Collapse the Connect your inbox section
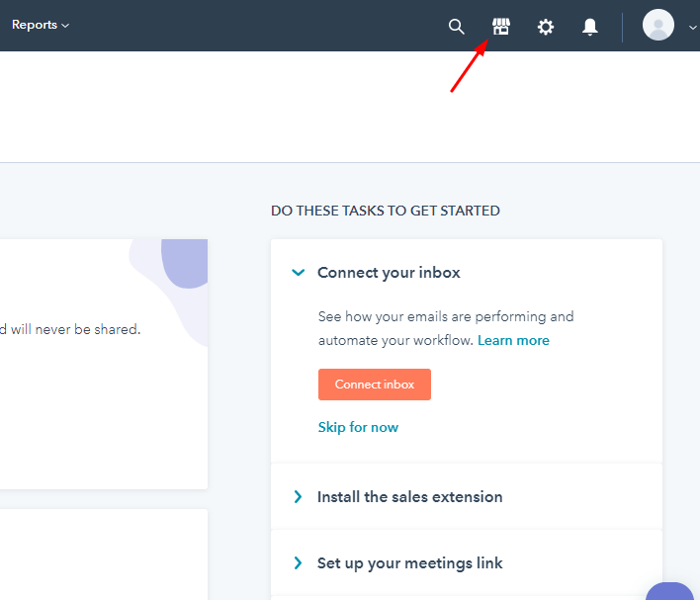The width and height of the screenshot is (700, 600). [299, 272]
